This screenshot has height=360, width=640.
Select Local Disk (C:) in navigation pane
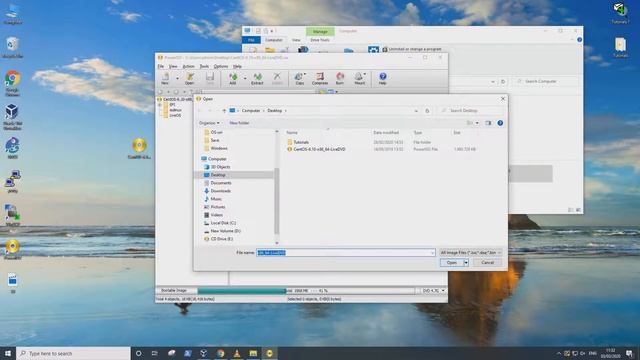pyautogui.click(x=223, y=223)
